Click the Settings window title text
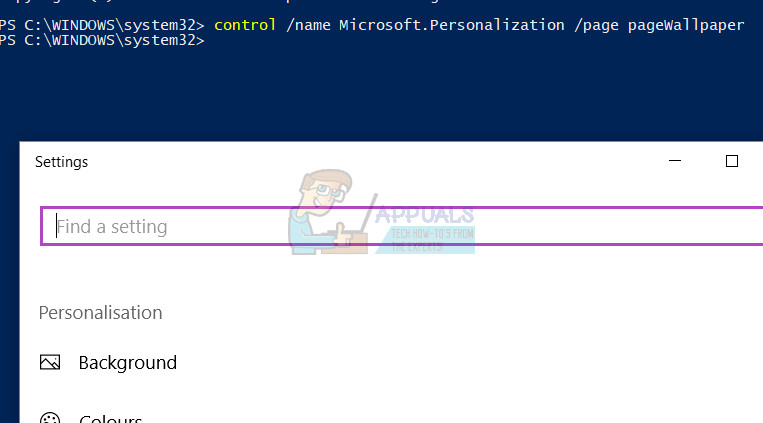 61,162
